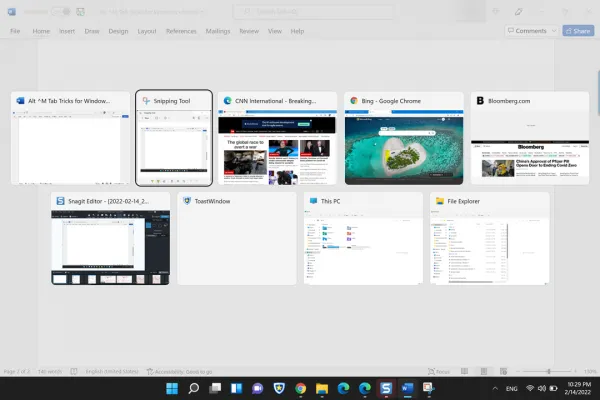Click the zoom in plus button
The width and height of the screenshot is (600, 400).
coord(575,371)
